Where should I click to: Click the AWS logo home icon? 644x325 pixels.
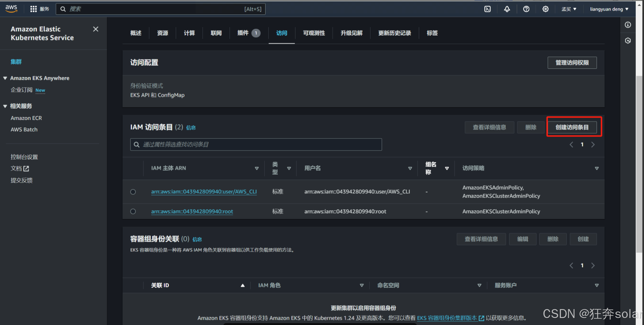(11, 9)
